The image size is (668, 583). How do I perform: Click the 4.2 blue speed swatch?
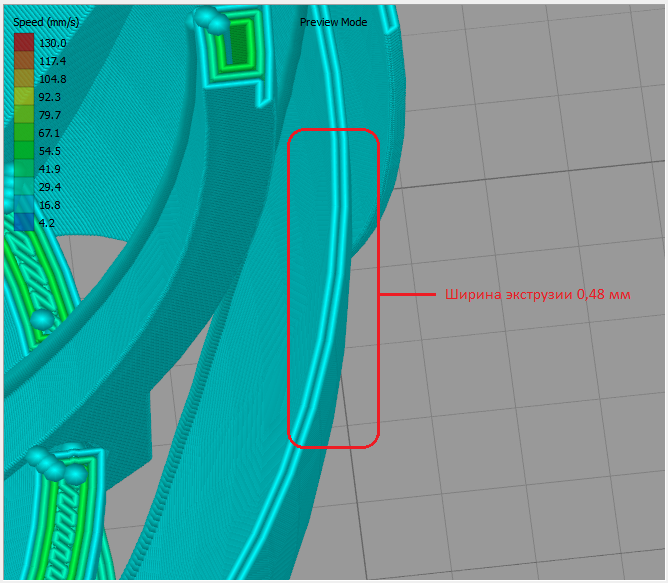coord(24,222)
